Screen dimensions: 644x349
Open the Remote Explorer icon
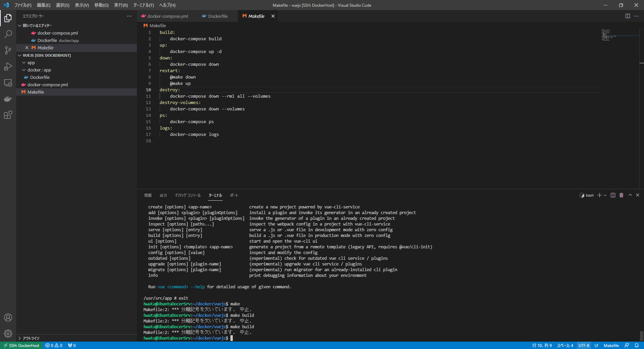tap(8, 83)
